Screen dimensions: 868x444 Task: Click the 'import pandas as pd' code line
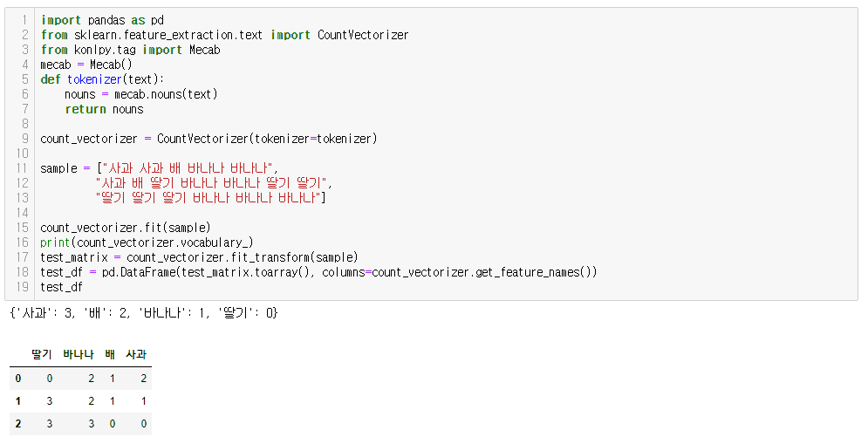(x=102, y=20)
